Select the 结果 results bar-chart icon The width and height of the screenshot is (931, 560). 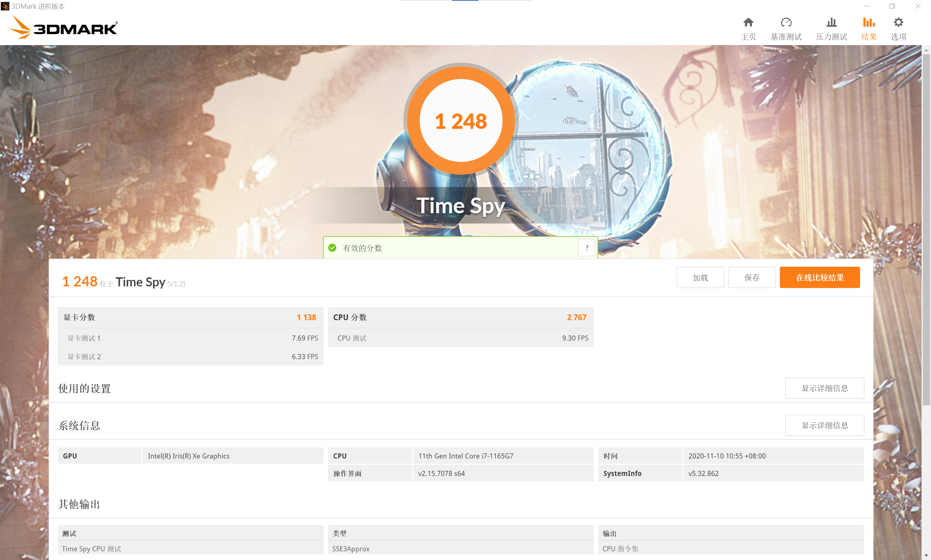tap(868, 23)
